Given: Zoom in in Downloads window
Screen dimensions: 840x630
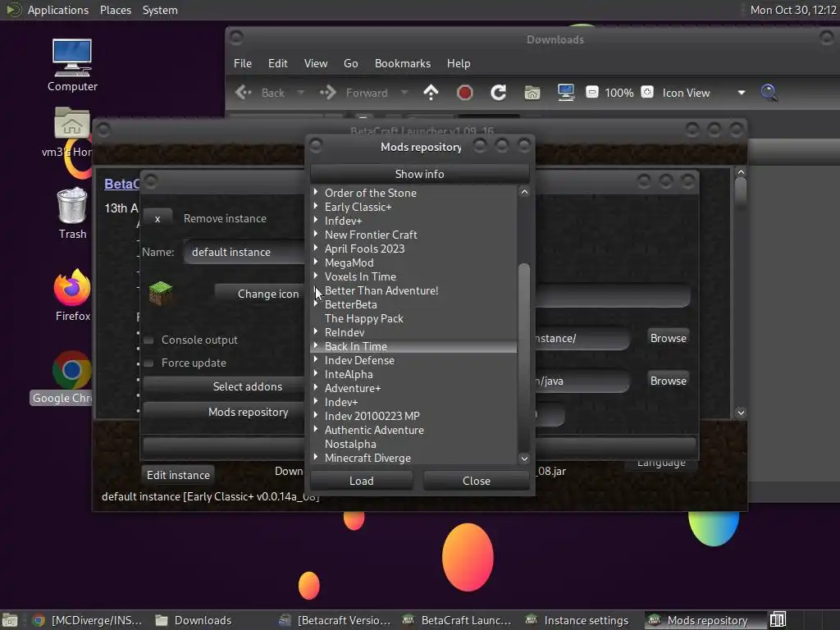Looking at the screenshot, I should pyautogui.click(x=647, y=92).
